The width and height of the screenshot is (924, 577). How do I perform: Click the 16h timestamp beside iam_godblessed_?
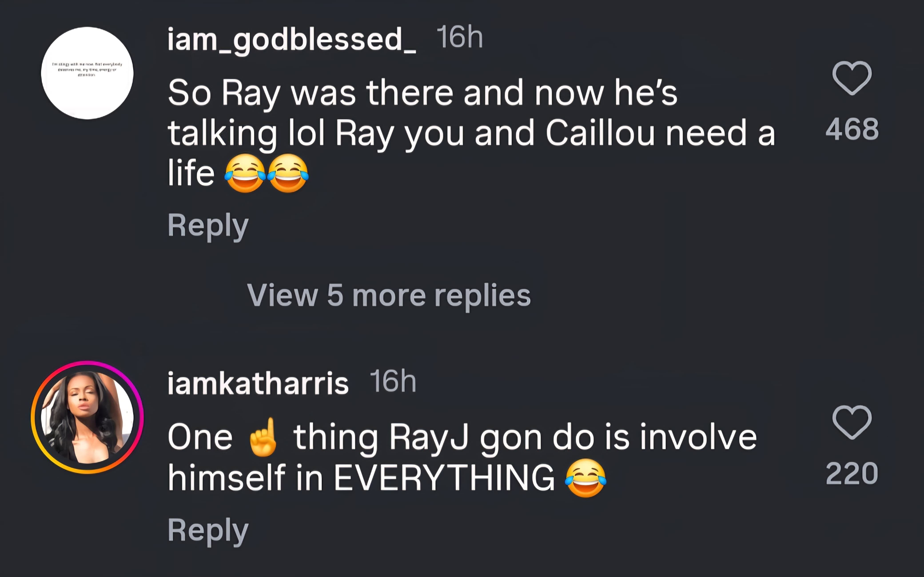coord(460,37)
